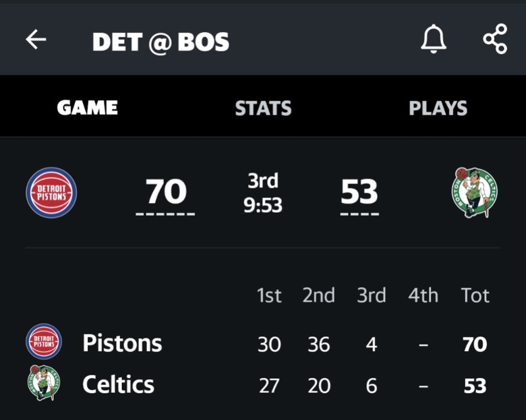Tap the large Boston Celtics logo

474,192
